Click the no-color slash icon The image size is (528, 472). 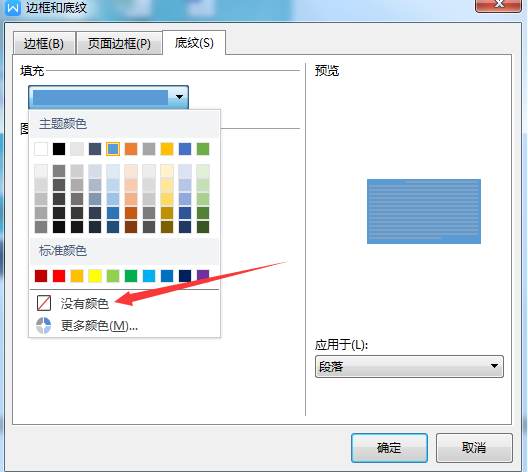(x=44, y=303)
